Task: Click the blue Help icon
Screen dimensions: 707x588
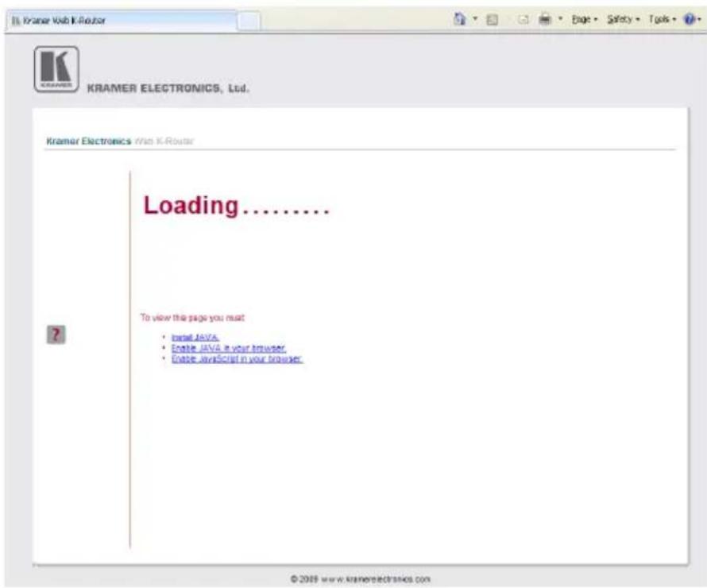Action: click(x=689, y=19)
